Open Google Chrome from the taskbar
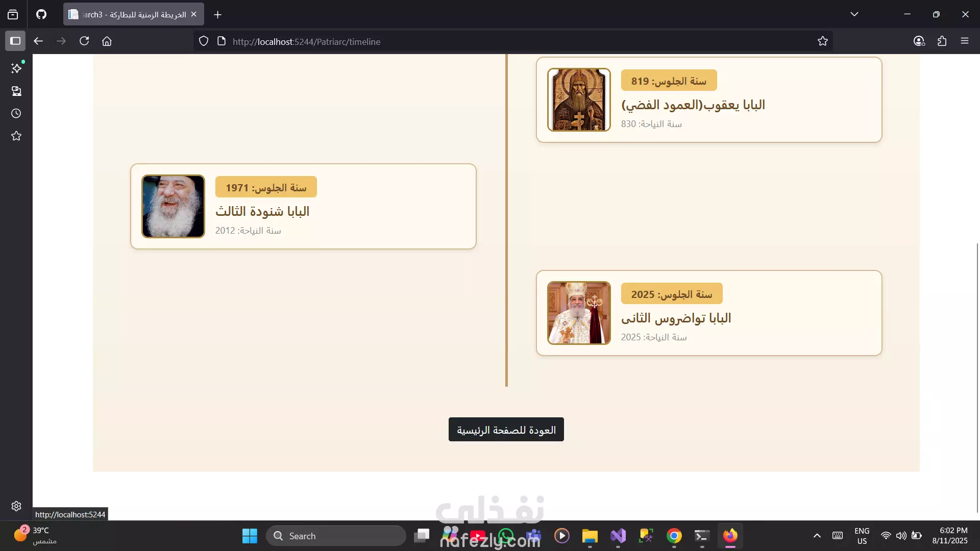Image resolution: width=980 pixels, height=551 pixels. (x=674, y=536)
